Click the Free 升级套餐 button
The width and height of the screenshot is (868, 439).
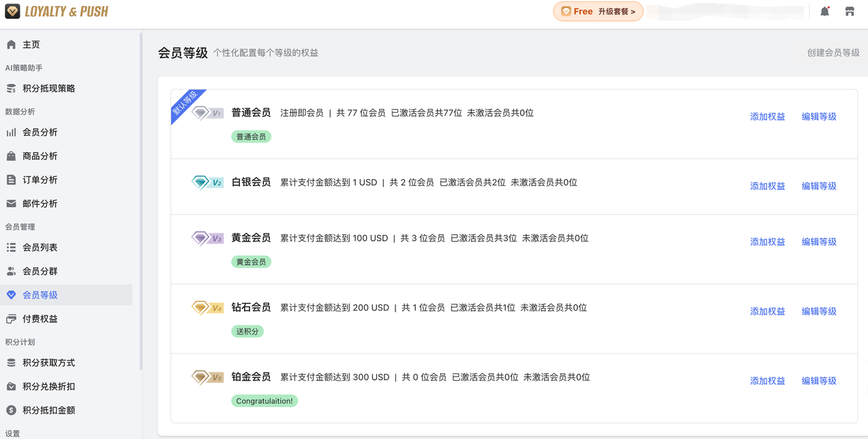pyautogui.click(x=597, y=12)
